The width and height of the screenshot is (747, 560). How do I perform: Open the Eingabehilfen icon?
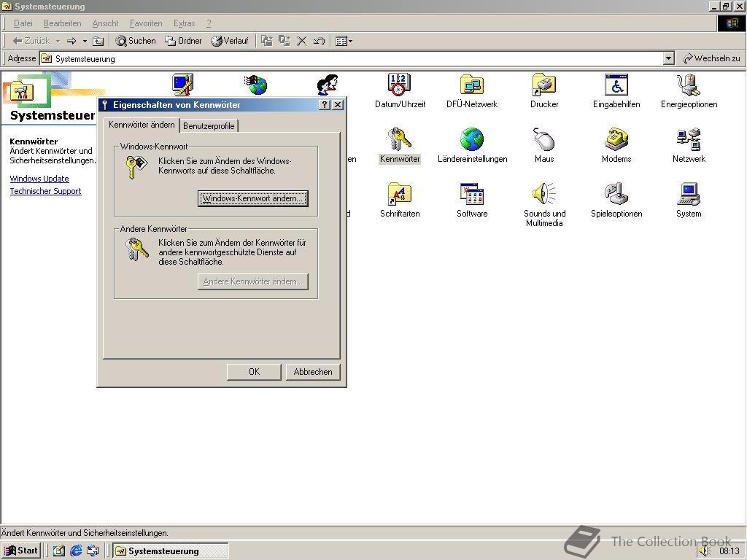[616, 85]
